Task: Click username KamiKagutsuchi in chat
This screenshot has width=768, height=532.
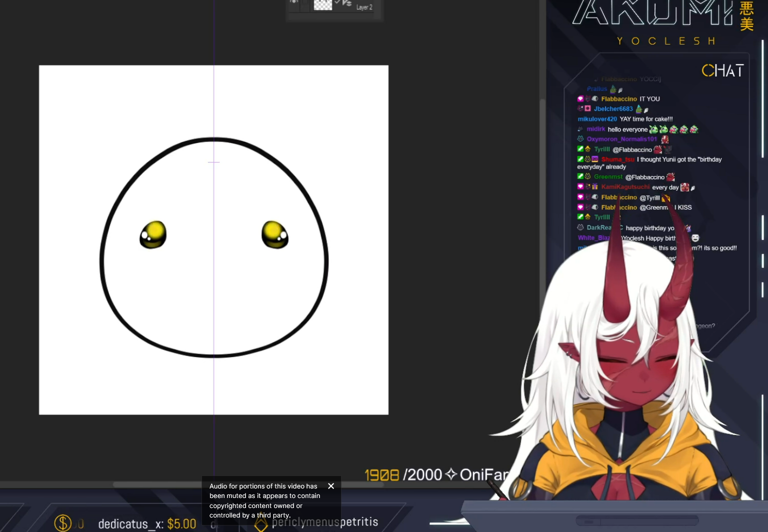Action: click(x=625, y=187)
